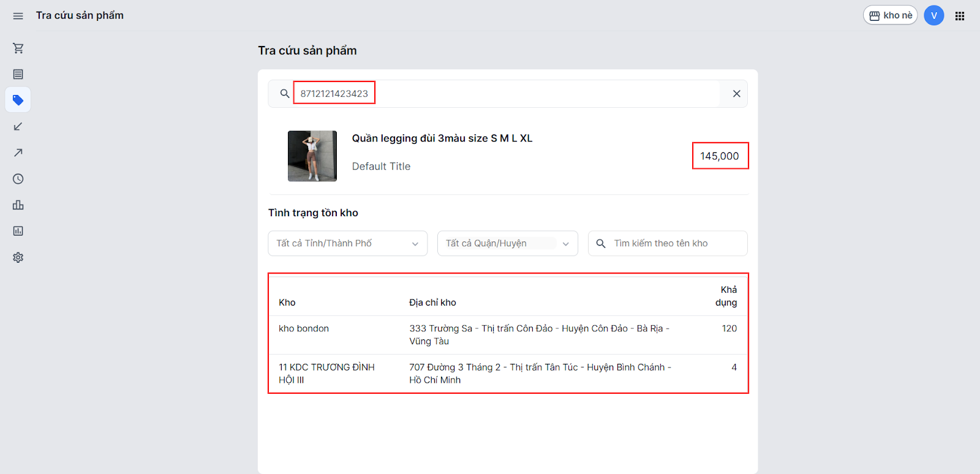Click the user avatar V
The image size is (980, 474).
click(x=933, y=15)
